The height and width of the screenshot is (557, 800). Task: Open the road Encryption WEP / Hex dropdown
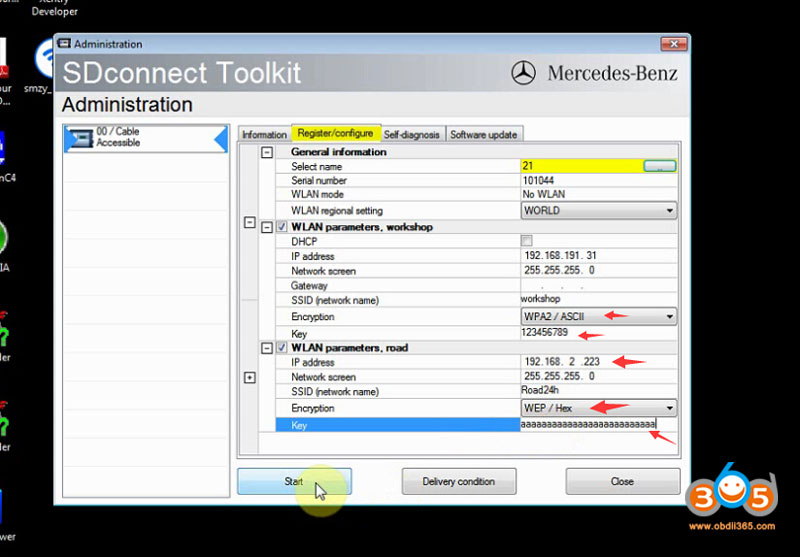pos(599,408)
